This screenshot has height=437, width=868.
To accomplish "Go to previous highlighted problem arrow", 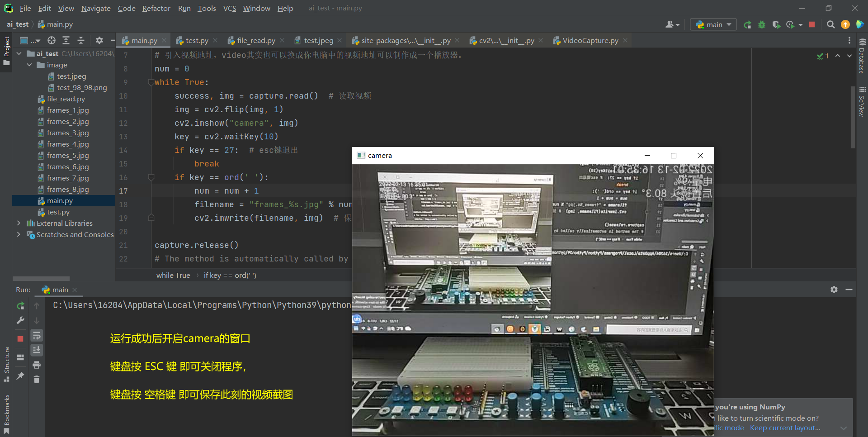I will (x=838, y=56).
